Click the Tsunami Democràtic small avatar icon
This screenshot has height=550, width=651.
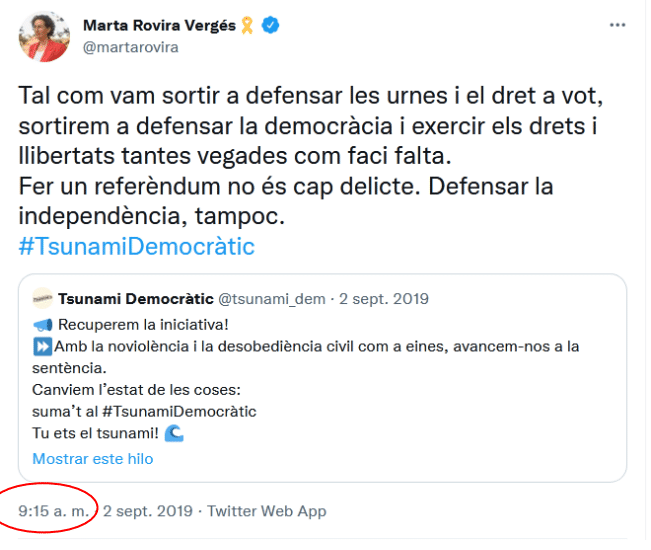(41, 298)
